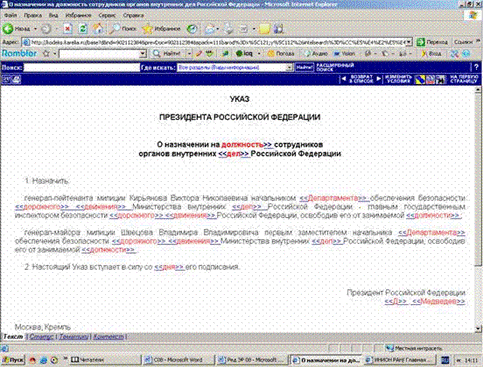Viewport: 483px width, 367px height.
Task: Click the Переход go button next to the address bar
Action: click(x=432, y=42)
